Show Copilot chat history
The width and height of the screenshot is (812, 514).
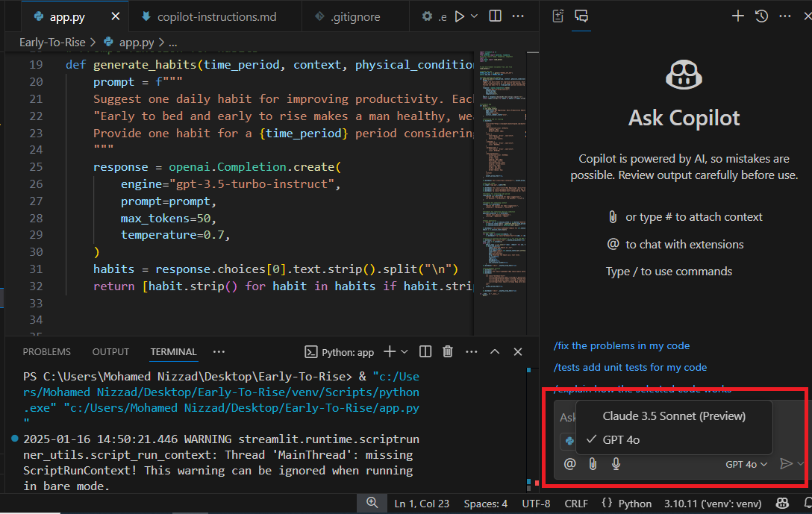coord(761,16)
